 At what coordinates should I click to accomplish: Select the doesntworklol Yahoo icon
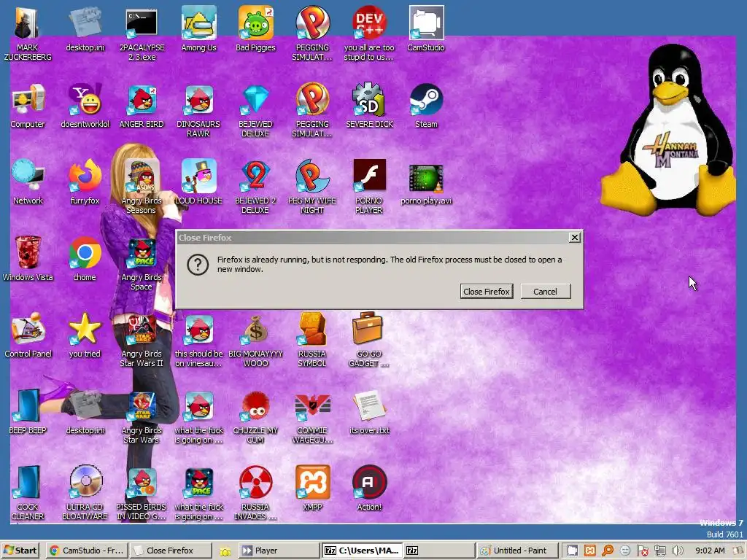[85, 106]
